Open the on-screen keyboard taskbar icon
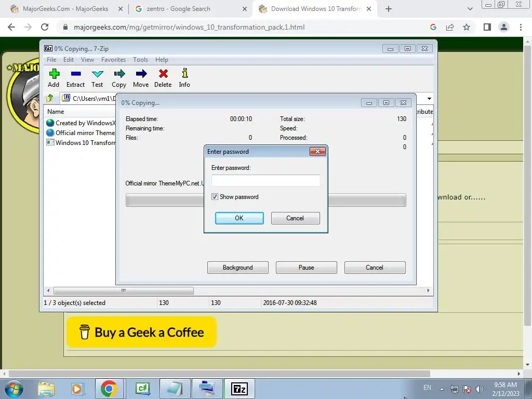This screenshot has height=399, width=532. (x=207, y=389)
